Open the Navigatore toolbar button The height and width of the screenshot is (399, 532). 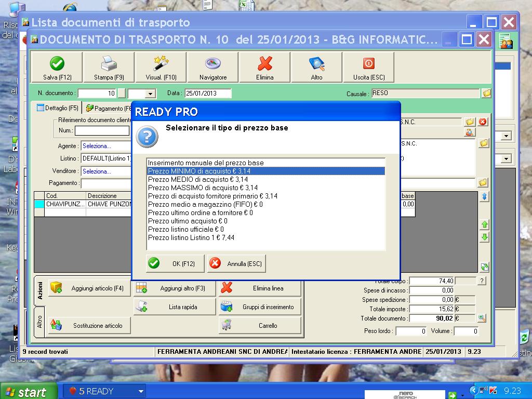[x=212, y=67]
